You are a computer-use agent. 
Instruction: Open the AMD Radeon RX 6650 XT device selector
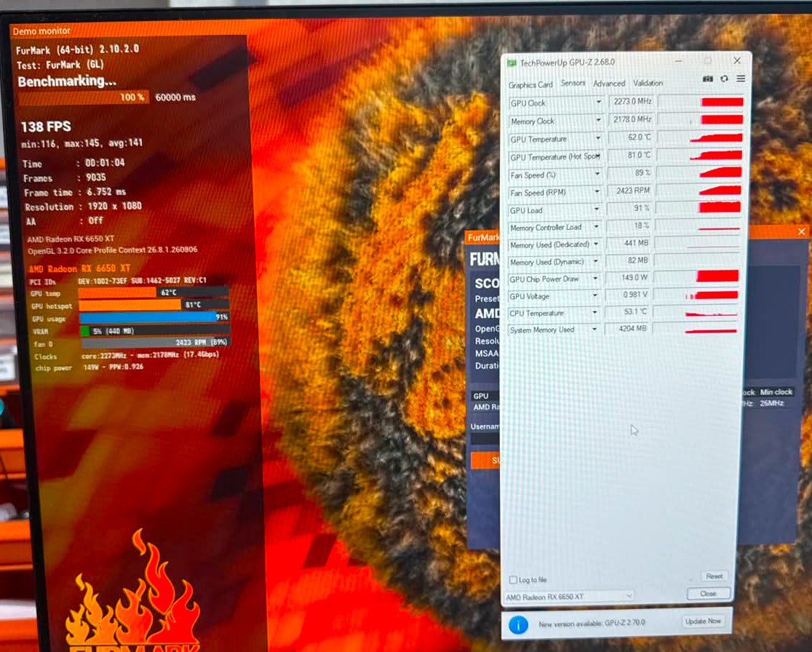click(x=568, y=597)
